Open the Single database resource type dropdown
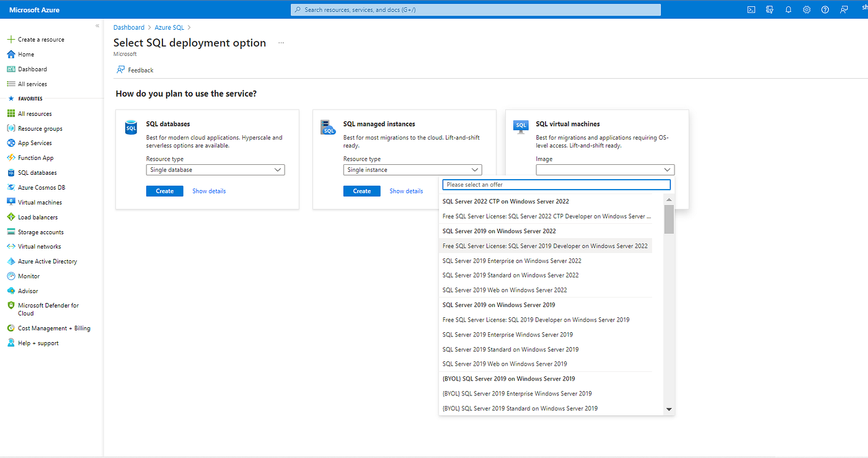The width and height of the screenshot is (868, 458). point(215,169)
